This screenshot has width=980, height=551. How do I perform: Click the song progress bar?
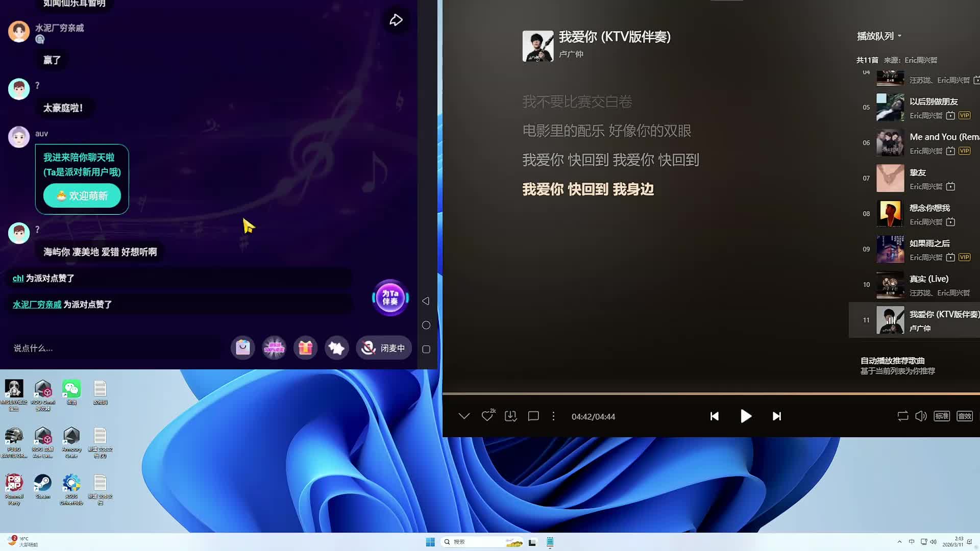(x=709, y=393)
